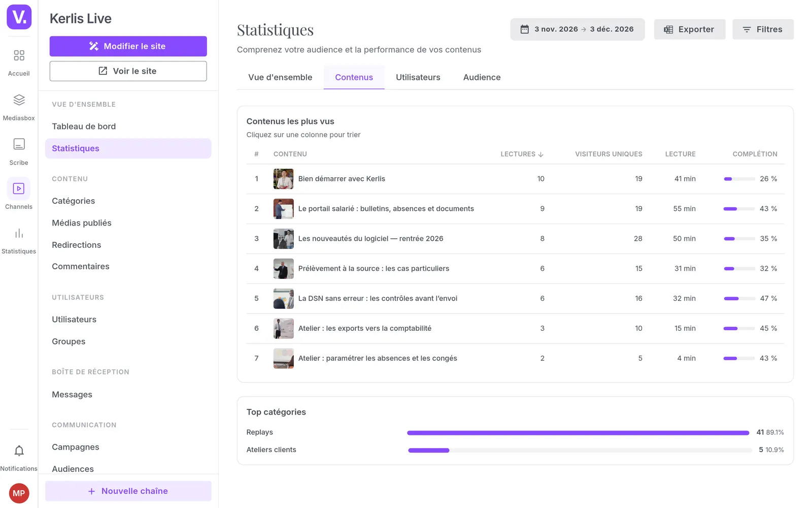
Task: Click thumbnail of Bien démarrer avec Kerlis
Action: pos(283,179)
